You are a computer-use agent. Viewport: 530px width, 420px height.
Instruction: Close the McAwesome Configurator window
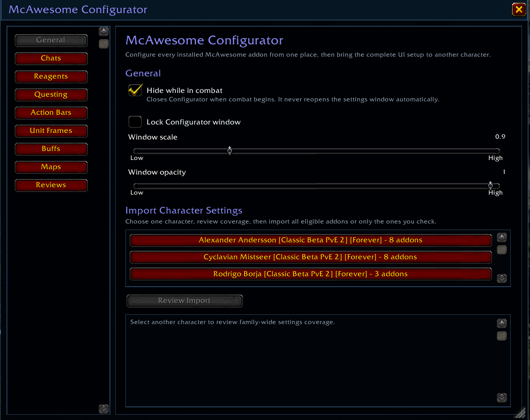point(519,9)
